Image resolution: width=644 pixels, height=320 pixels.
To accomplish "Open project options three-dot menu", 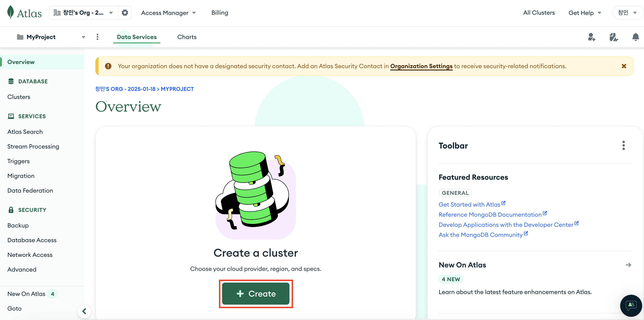I will point(97,37).
